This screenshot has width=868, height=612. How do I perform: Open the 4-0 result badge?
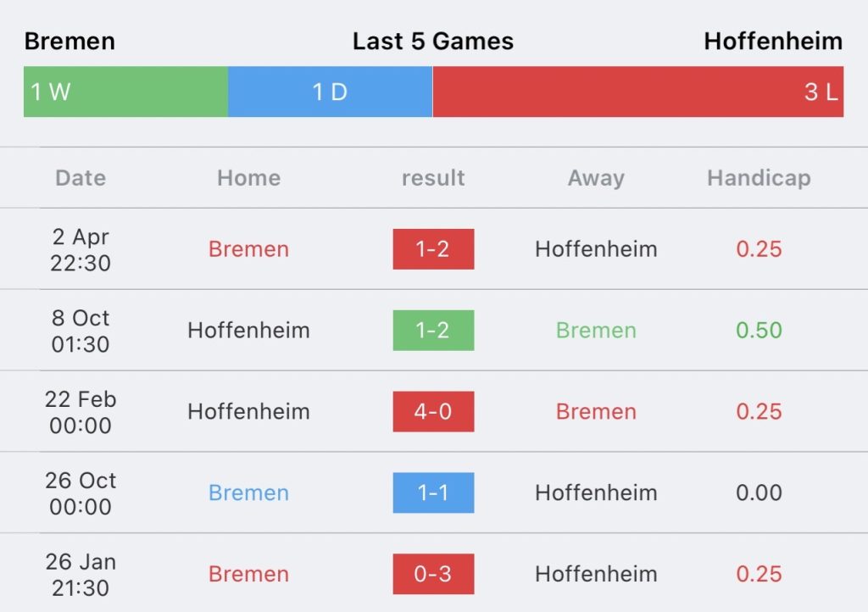(x=433, y=412)
